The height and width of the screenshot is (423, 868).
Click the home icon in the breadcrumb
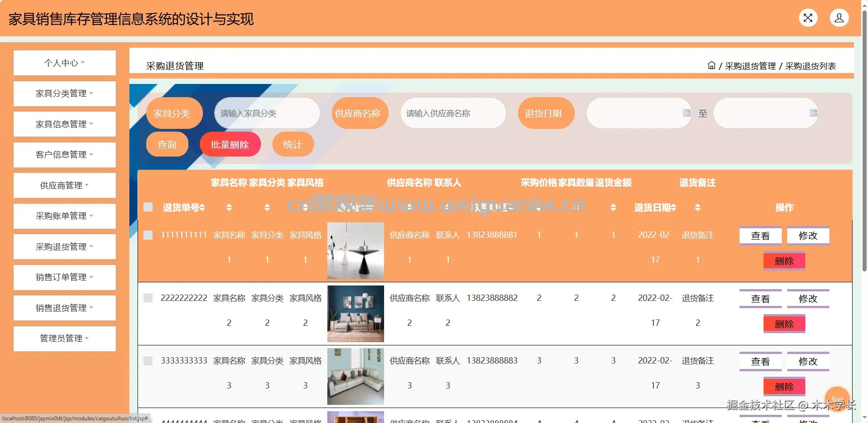pyautogui.click(x=711, y=65)
